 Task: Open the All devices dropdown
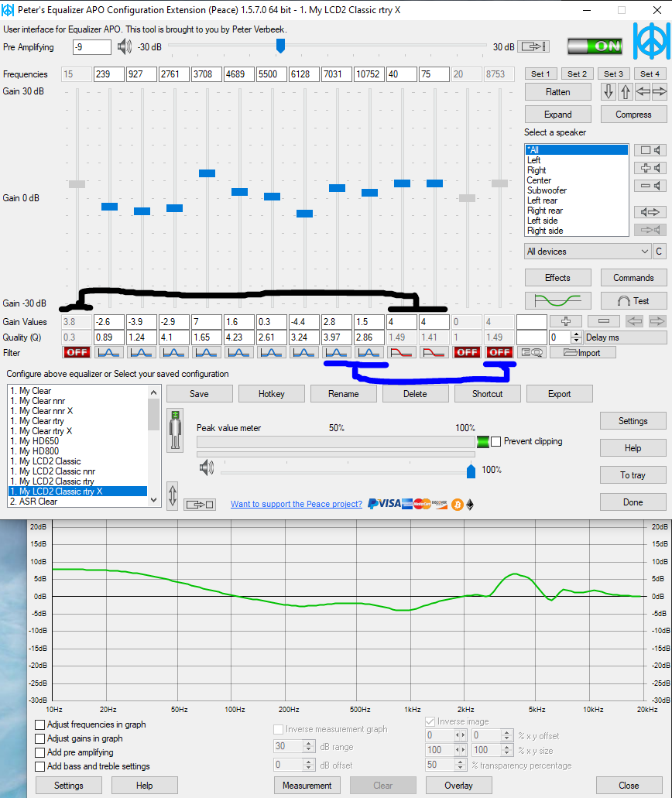(588, 252)
